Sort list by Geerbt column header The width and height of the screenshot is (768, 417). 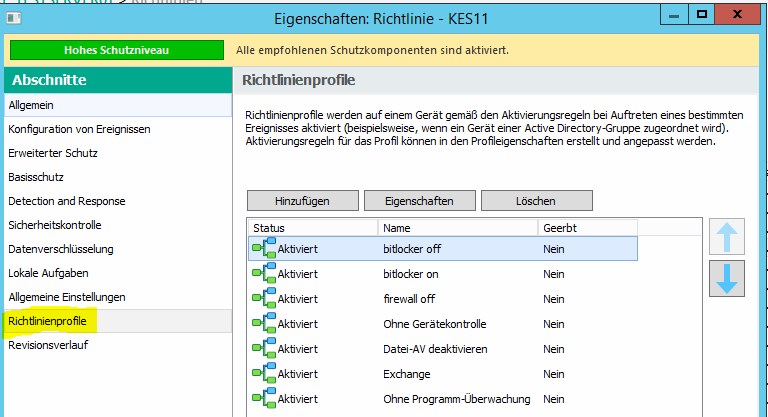[x=588, y=228]
